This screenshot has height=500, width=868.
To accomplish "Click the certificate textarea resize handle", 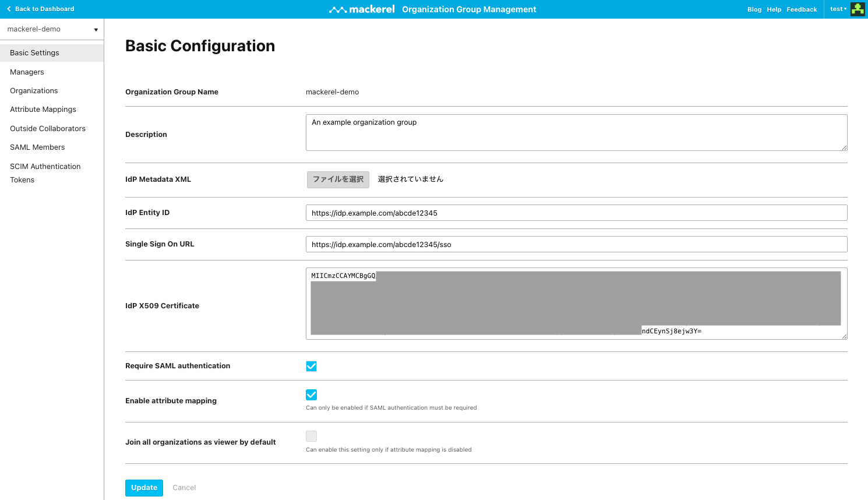I will [844, 336].
